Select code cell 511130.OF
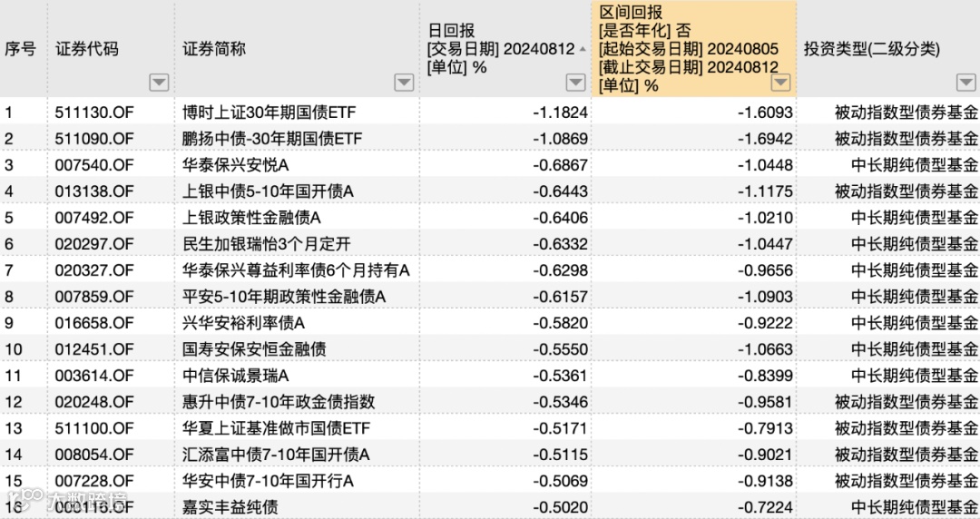This screenshot has width=980, height=519. click(94, 113)
